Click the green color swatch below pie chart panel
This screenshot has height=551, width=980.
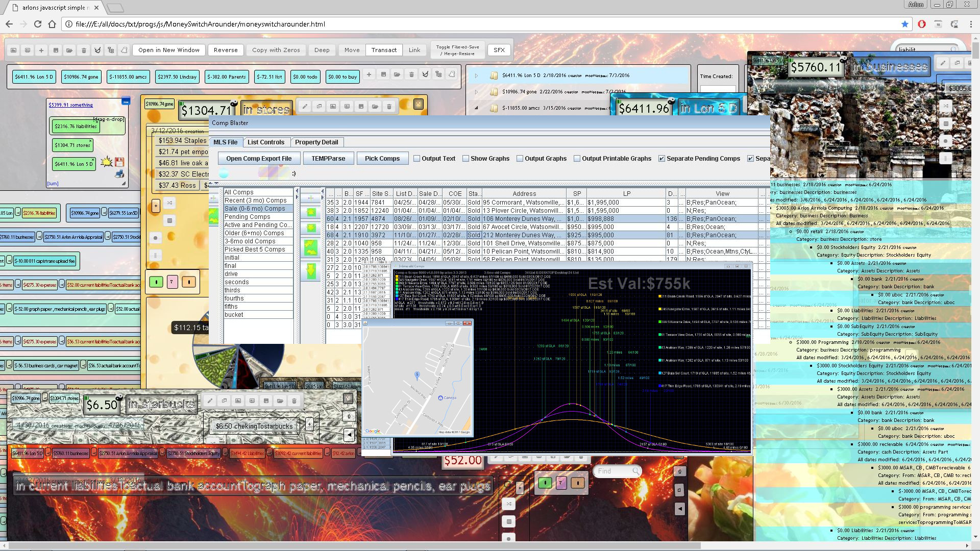tap(156, 282)
